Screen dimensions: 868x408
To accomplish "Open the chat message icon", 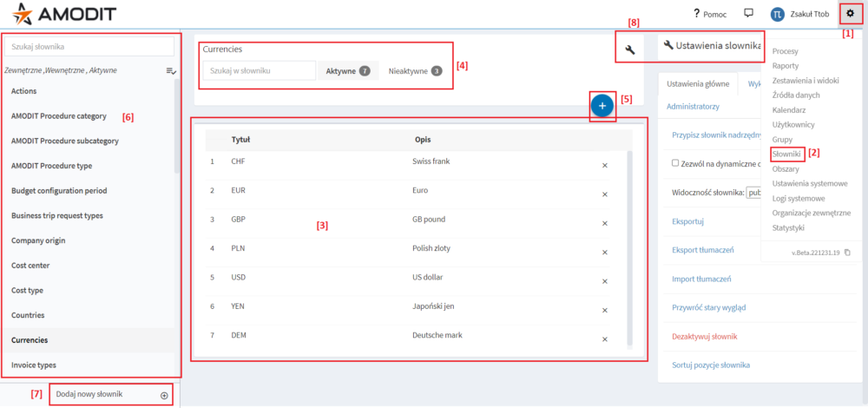I will 748,14.
